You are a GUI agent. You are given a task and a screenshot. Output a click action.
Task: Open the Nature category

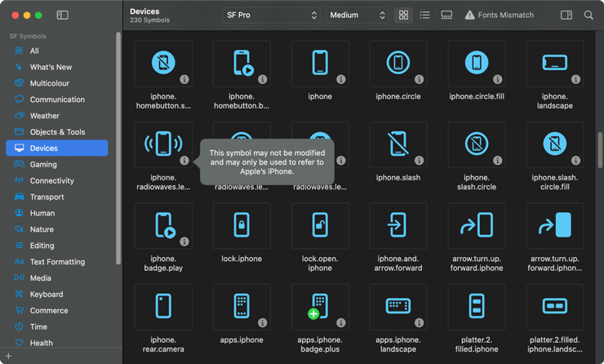click(x=57, y=229)
